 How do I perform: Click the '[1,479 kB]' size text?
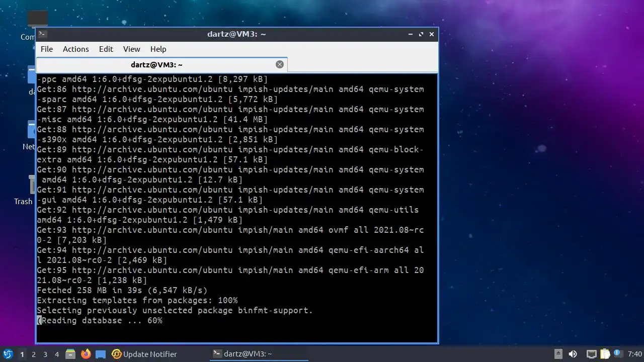(218, 220)
